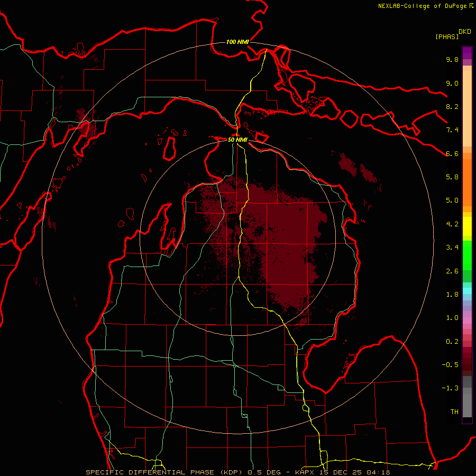Click the purple band atop the color bar
This screenshot has width=476, height=476.
coord(467,53)
